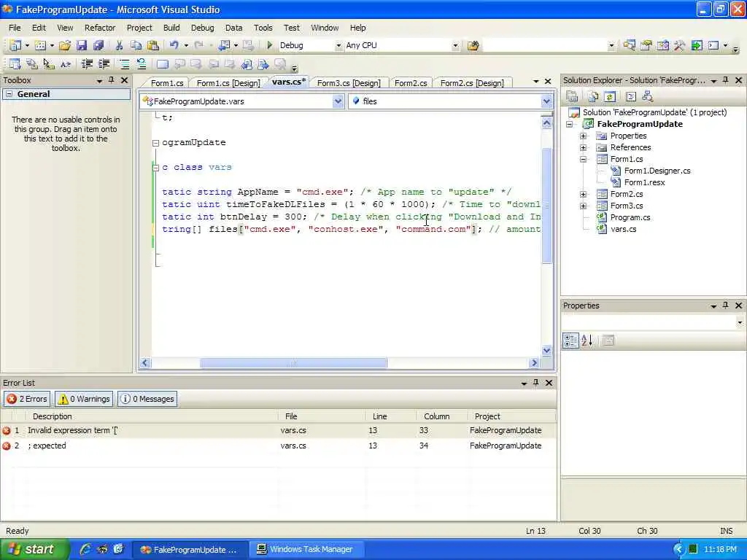Click the Paste clipboard icon
Screen dimensions: 747x560
tap(153, 45)
